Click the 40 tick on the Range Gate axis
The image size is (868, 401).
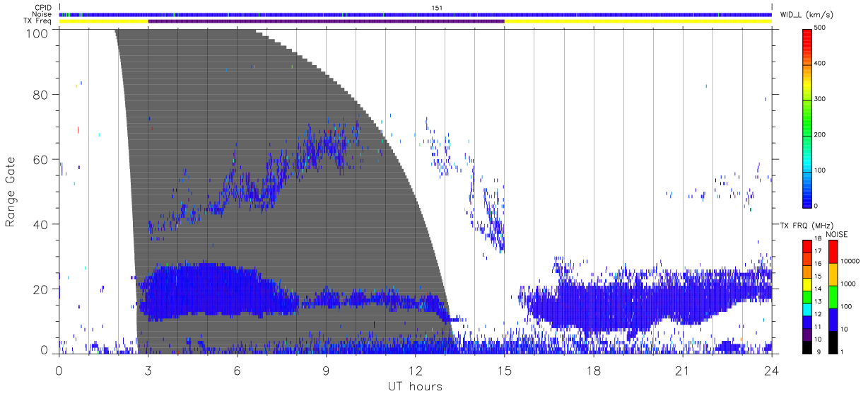pos(41,225)
